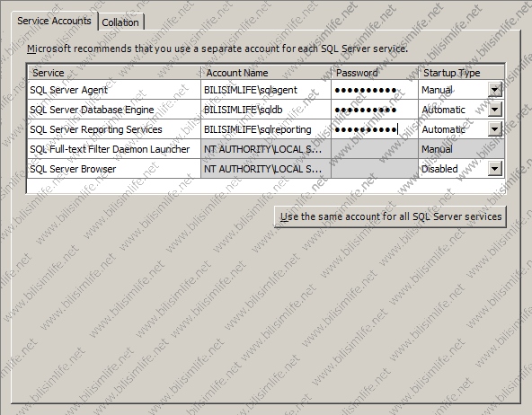Image resolution: width=532 pixels, height=415 pixels.
Task: Open Startup Type dropdown for SQL Server Browser
Action: [x=495, y=169]
